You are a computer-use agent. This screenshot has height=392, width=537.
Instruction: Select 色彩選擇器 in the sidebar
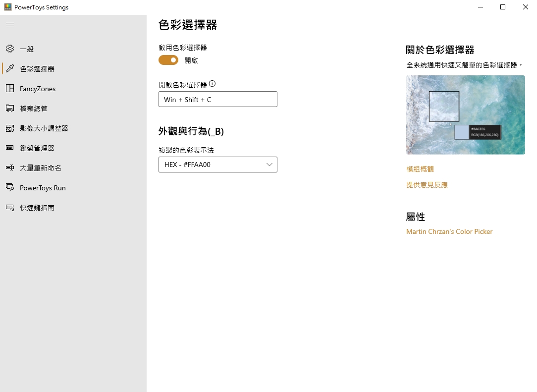(x=73, y=68)
